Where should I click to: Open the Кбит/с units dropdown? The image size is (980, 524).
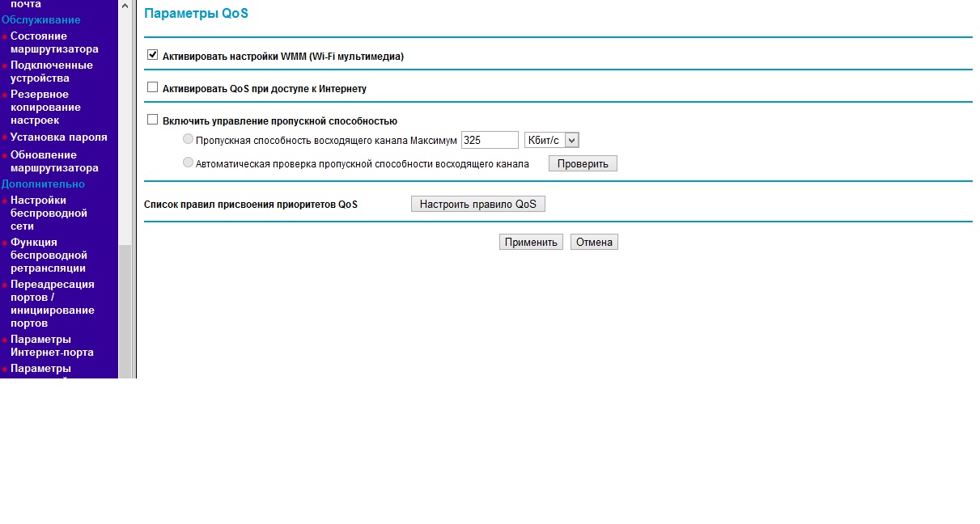[552, 140]
